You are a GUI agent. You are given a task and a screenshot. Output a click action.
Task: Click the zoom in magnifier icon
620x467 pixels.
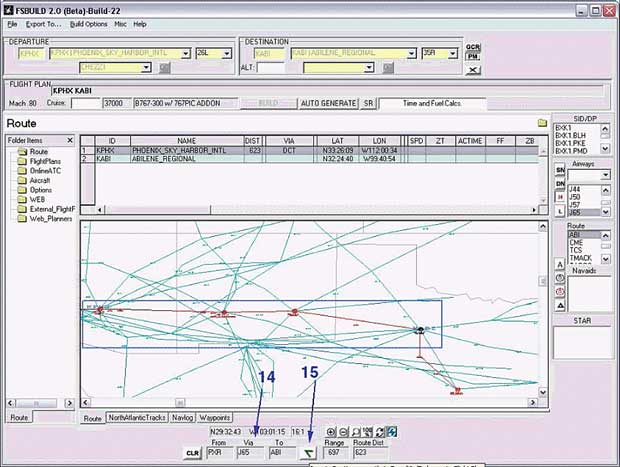(331, 432)
